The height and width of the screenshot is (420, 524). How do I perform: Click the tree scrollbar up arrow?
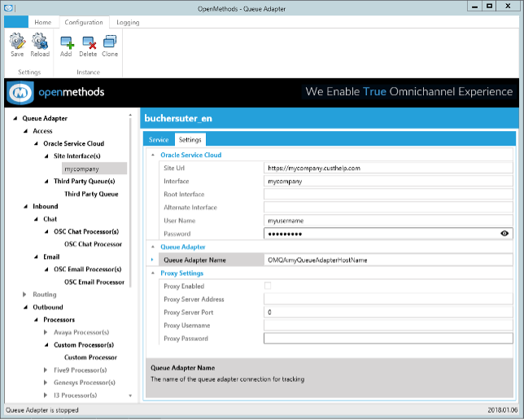(x=130, y=116)
